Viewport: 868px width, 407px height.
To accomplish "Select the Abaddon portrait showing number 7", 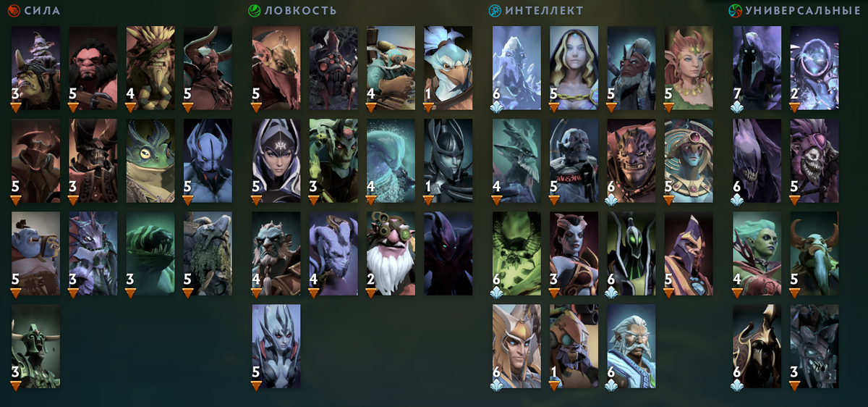I will [x=757, y=68].
